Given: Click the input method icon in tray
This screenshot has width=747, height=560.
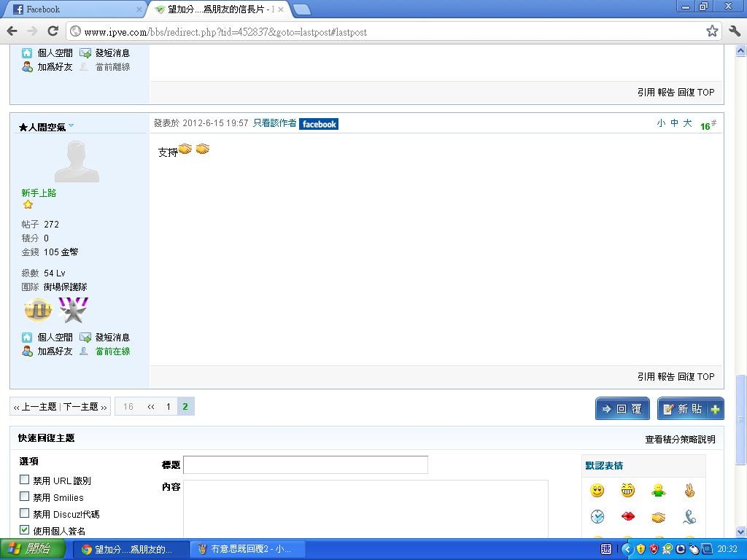Looking at the screenshot, I should coord(605,549).
